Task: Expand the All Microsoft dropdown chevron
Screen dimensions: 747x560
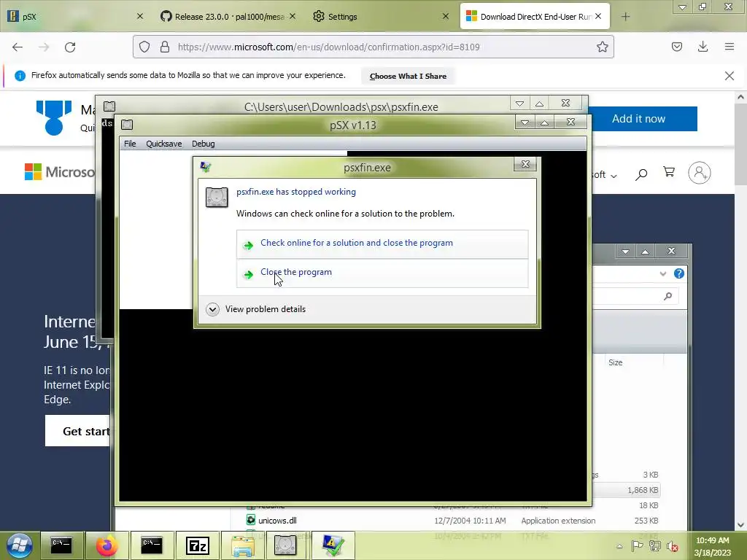Action: [614, 176]
